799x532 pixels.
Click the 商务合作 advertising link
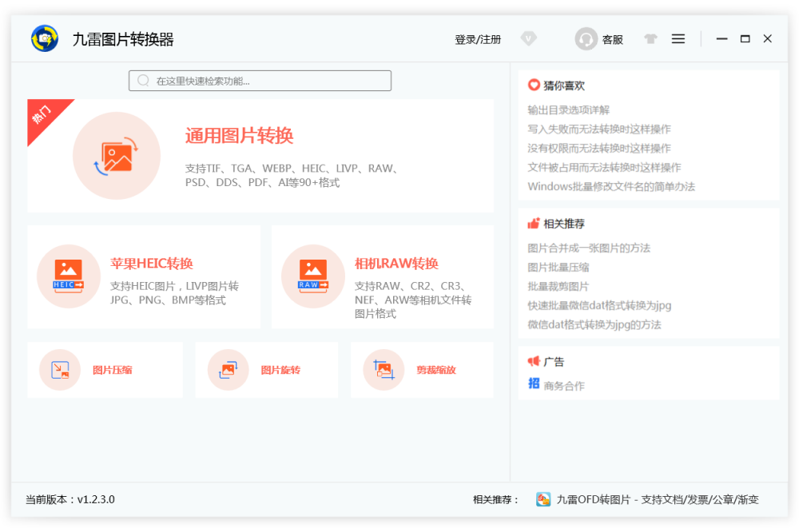[564, 386]
